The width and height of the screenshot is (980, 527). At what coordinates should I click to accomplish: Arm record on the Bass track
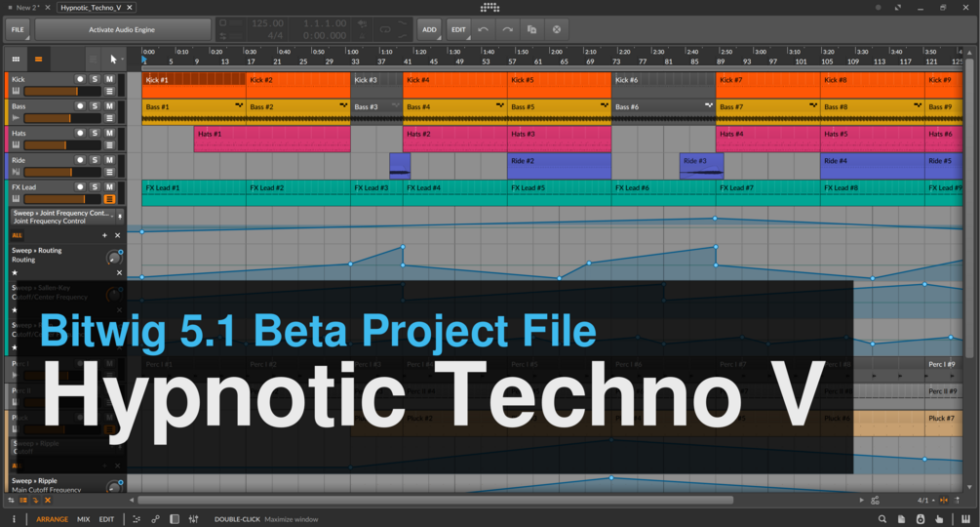[x=80, y=106]
